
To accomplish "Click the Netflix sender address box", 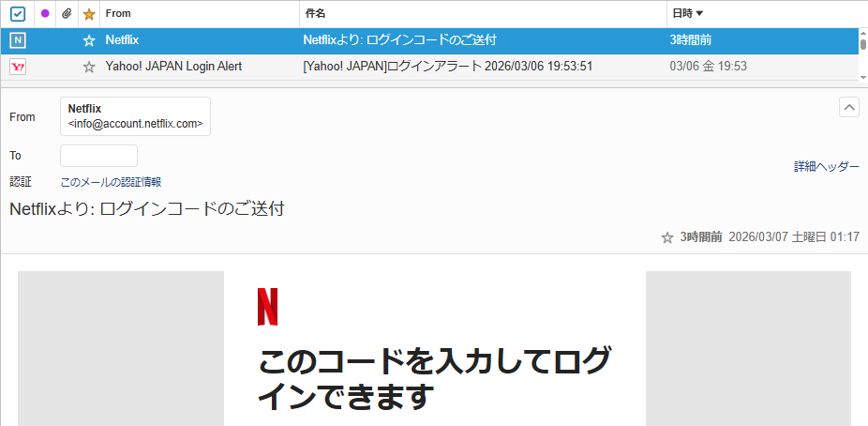I will point(135,116).
